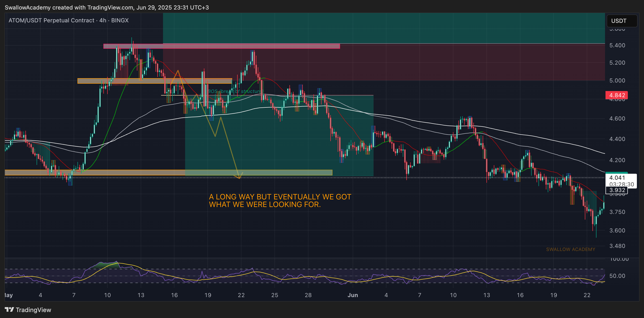Click the 25 date label on time axis

tap(274, 295)
